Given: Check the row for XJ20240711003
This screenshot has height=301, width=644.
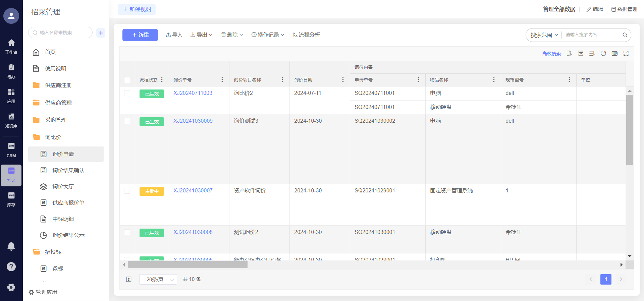Looking at the screenshot, I should (127, 93).
